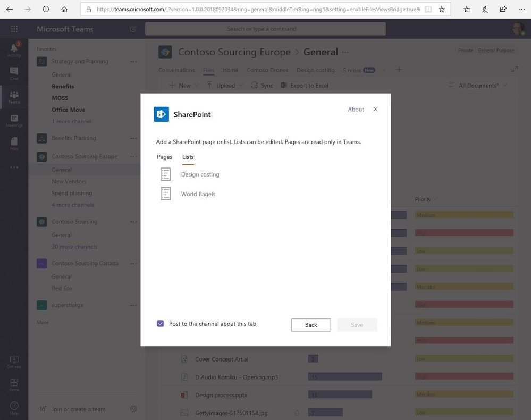Screen dimensions: 531x420
Task: Click the Sync toolbar button
Action: (x=262, y=86)
